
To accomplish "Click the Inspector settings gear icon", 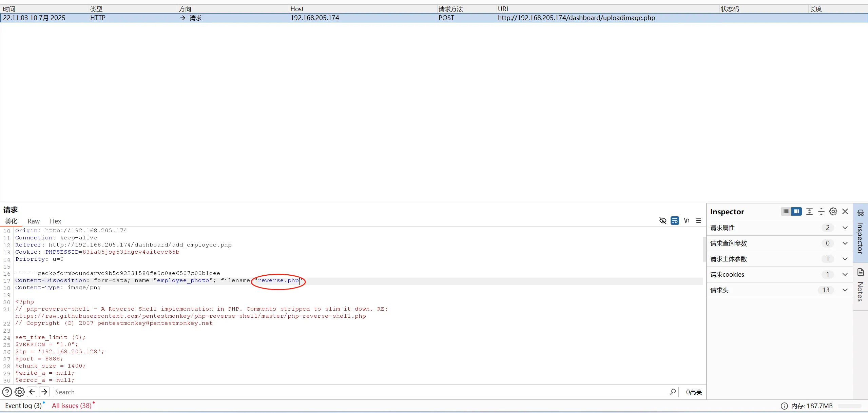I will [x=833, y=212].
